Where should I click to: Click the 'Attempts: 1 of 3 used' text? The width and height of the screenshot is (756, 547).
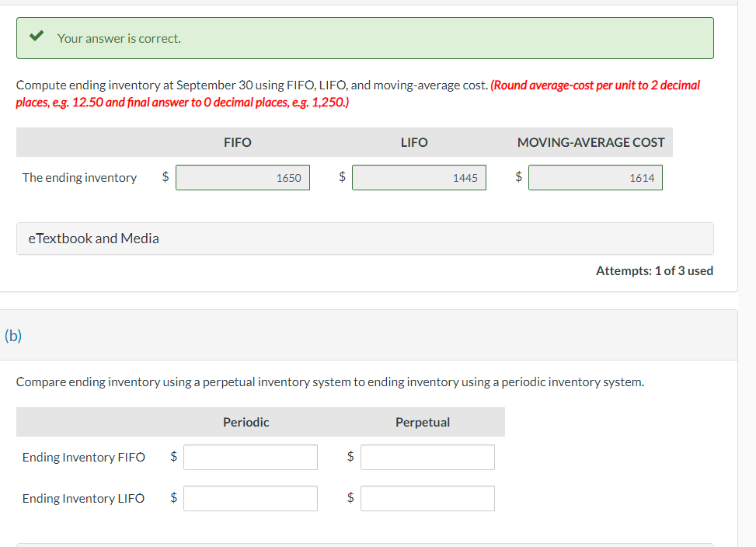(x=654, y=271)
